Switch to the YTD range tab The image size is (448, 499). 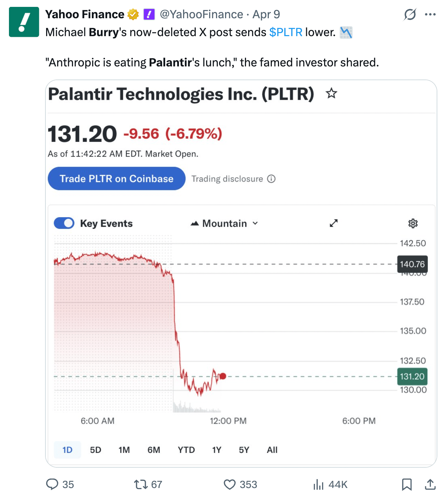[186, 450]
